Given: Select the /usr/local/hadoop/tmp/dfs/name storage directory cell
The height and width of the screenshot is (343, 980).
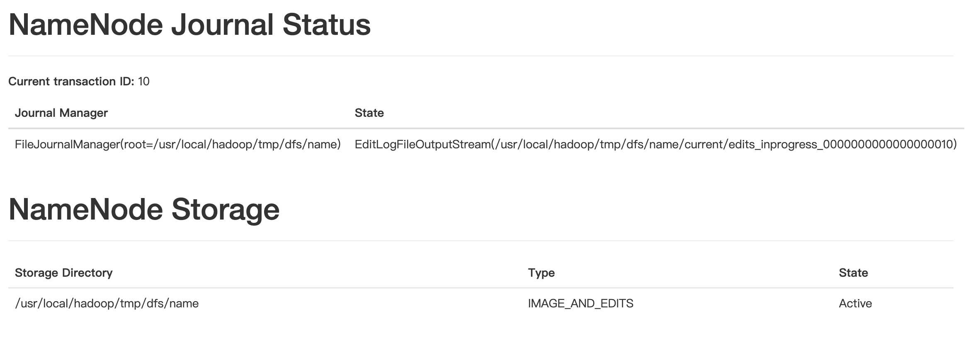Looking at the screenshot, I should pos(107,303).
